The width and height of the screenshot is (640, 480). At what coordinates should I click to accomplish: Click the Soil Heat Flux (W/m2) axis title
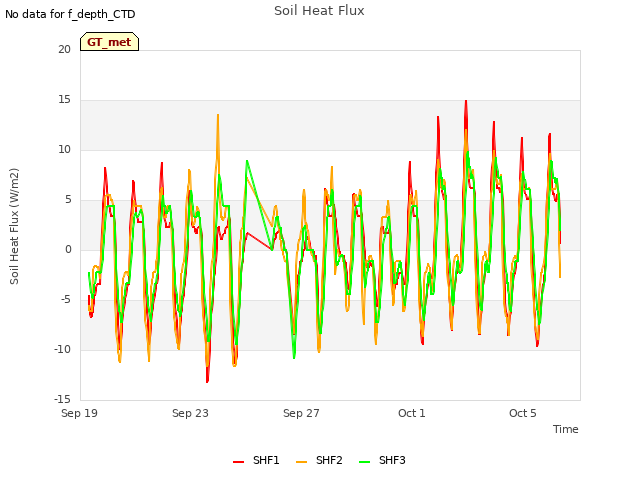[14, 226]
